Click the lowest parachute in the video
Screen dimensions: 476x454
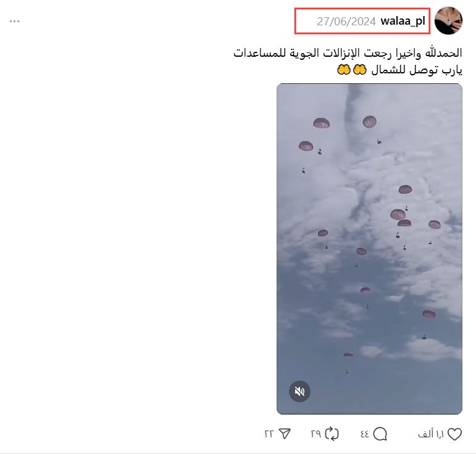(348, 355)
